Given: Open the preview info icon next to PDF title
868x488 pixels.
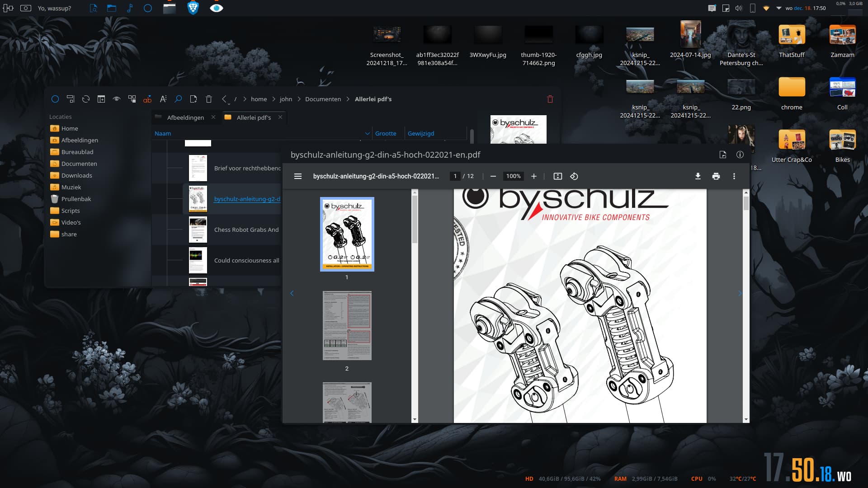Looking at the screenshot, I should tap(740, 155).
